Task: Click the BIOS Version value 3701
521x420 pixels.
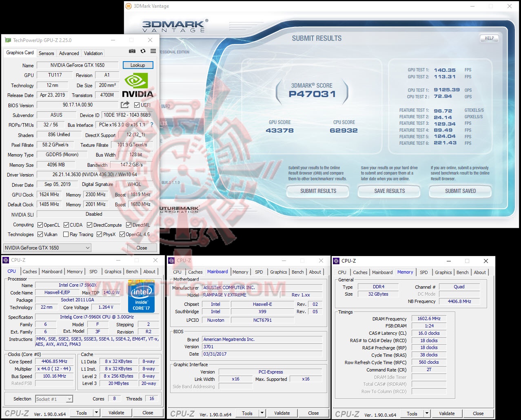Action: (262, 347)
